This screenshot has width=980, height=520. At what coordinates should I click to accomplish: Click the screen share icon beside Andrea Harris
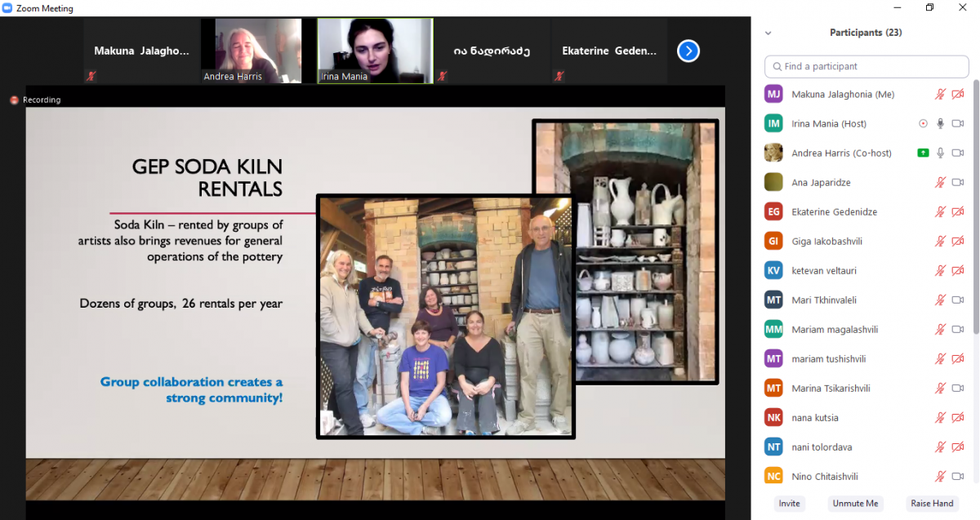[923, 153]
